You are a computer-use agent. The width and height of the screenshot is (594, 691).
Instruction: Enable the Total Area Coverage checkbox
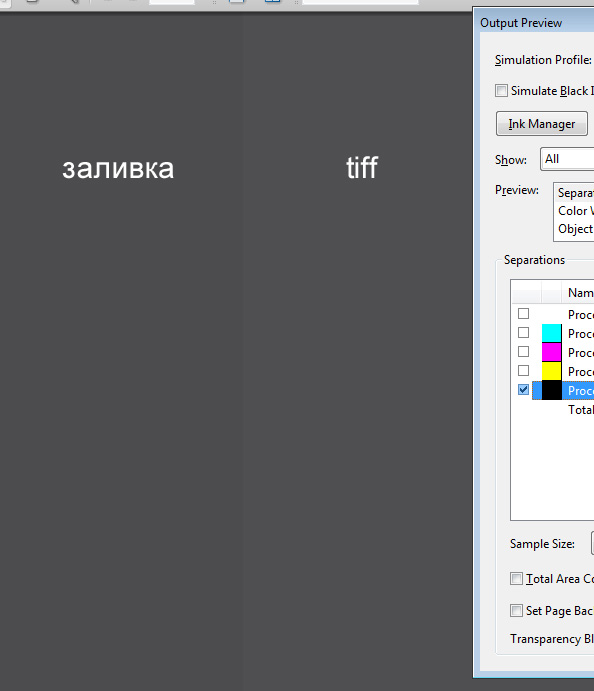point(516,578)
